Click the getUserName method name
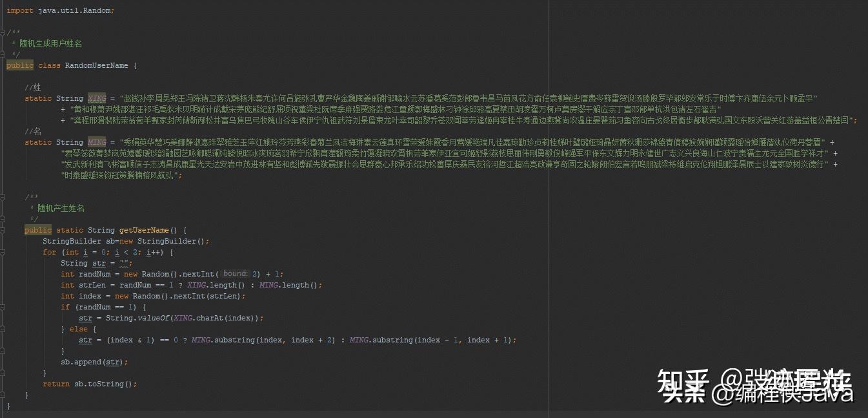Screen dimensions: 868x418 [144, 230]
